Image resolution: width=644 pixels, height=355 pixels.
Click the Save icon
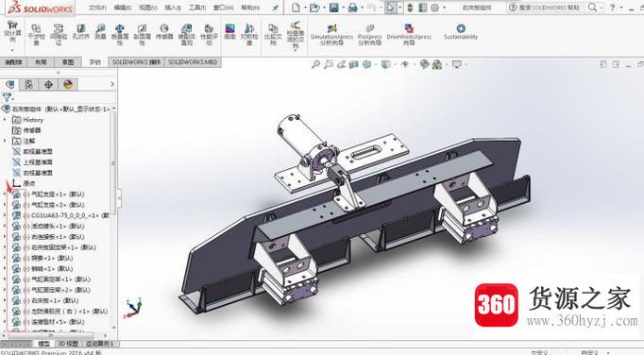tap(334, 8)
